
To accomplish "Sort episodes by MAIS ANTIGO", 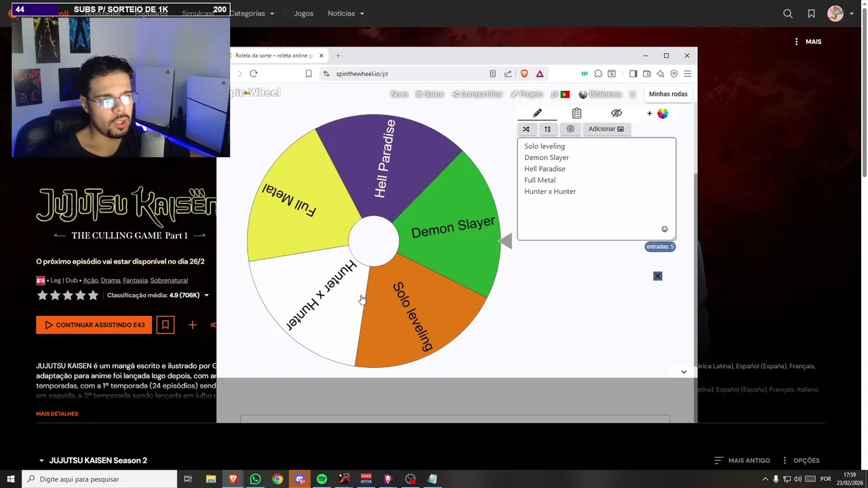I will (x=742, y=460).
